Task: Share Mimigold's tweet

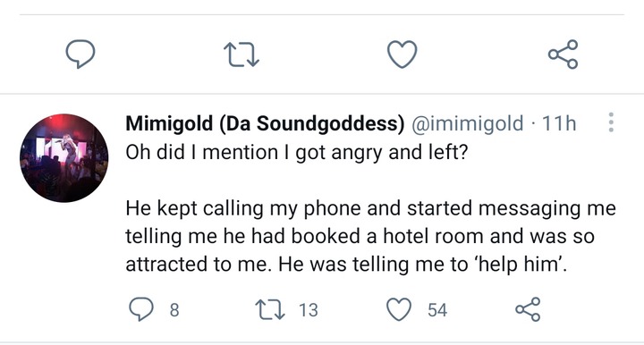Action: 528,309
